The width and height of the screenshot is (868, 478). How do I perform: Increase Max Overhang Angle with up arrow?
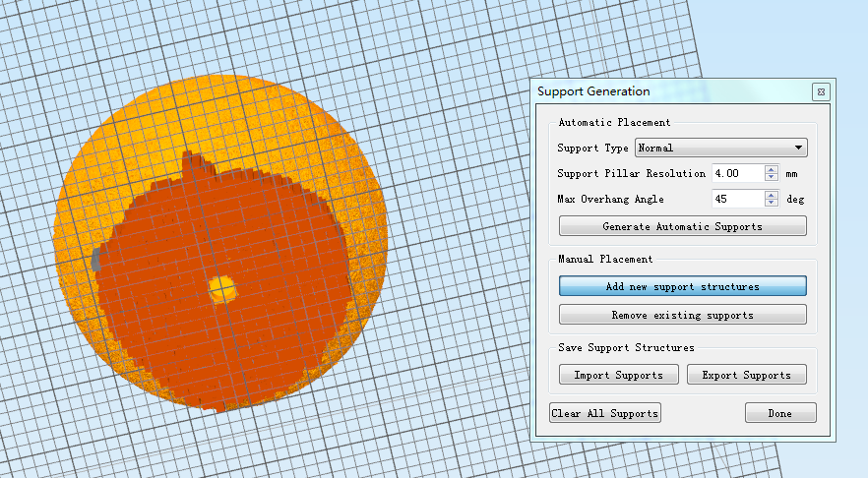tap(772, 195)
